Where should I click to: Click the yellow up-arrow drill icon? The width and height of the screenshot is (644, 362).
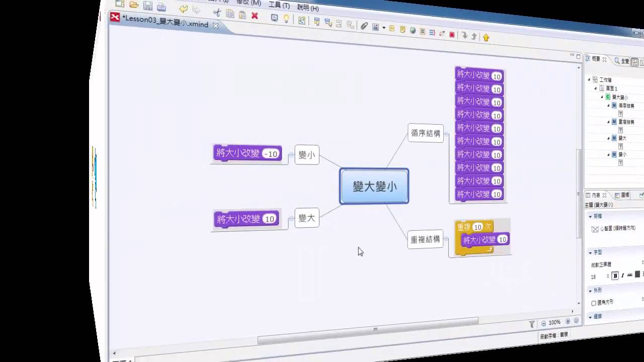pos(486,37)
